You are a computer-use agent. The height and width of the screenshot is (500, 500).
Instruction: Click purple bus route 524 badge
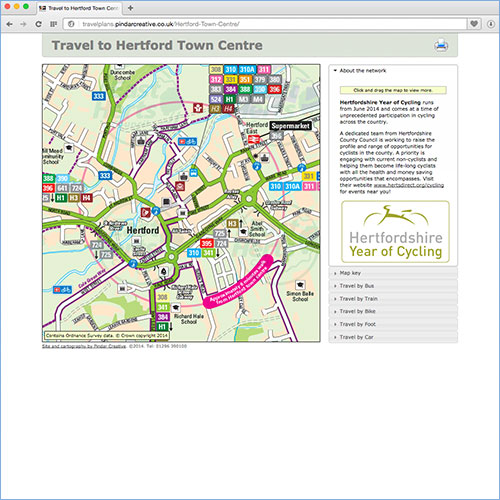(216, 99)
